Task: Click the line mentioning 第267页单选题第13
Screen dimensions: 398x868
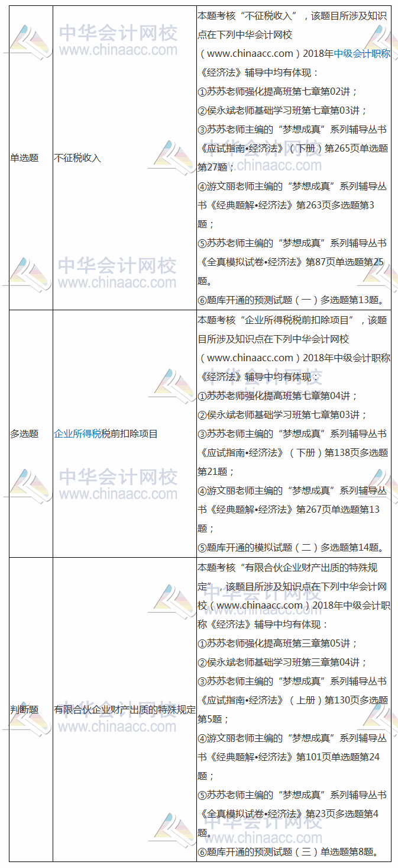Action: [x=289, y=510]
